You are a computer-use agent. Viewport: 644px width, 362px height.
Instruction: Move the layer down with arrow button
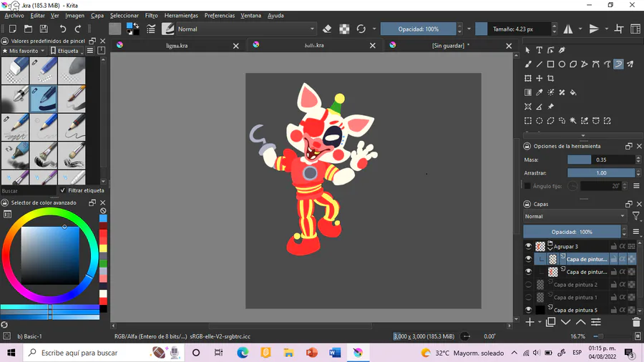point(565,322)
